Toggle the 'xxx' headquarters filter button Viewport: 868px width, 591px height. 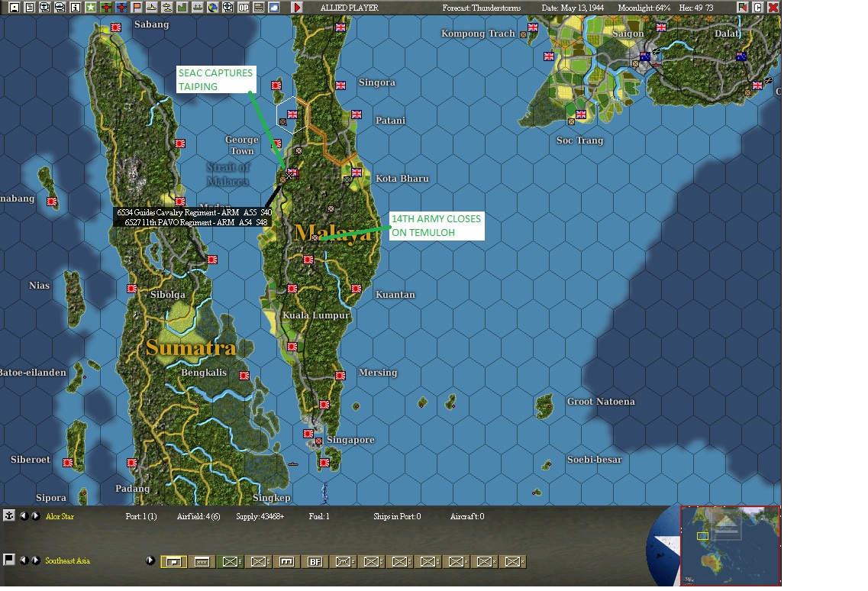point(202,562)
